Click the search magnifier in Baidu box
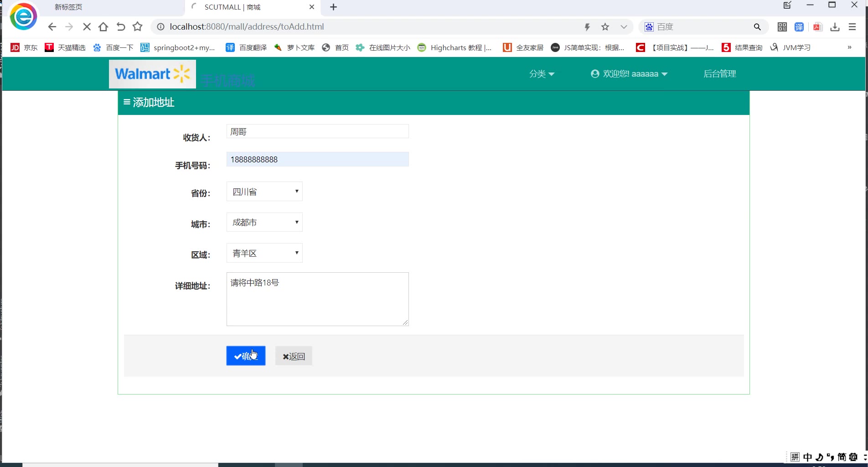The height and width of the screenshot is (467, 868). (757, 27)
